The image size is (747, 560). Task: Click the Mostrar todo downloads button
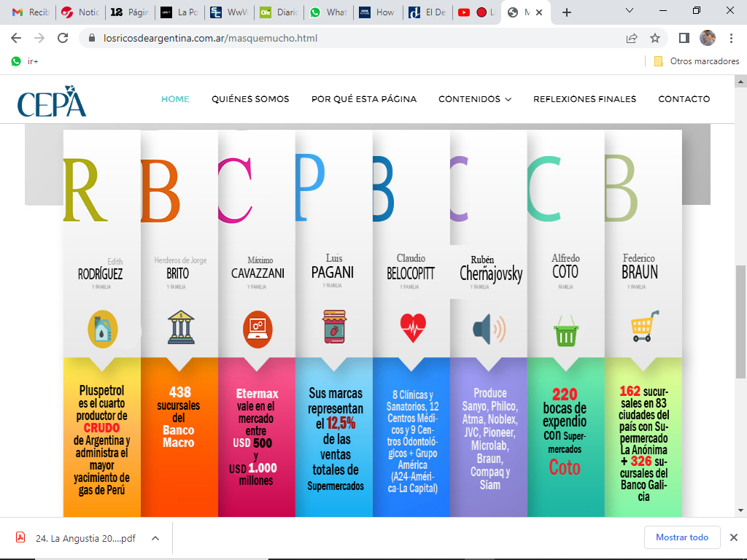coord(681,537)
